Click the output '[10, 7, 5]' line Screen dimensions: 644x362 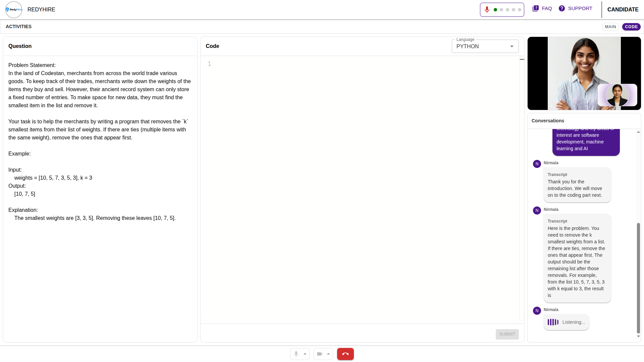tap(25, 194)
